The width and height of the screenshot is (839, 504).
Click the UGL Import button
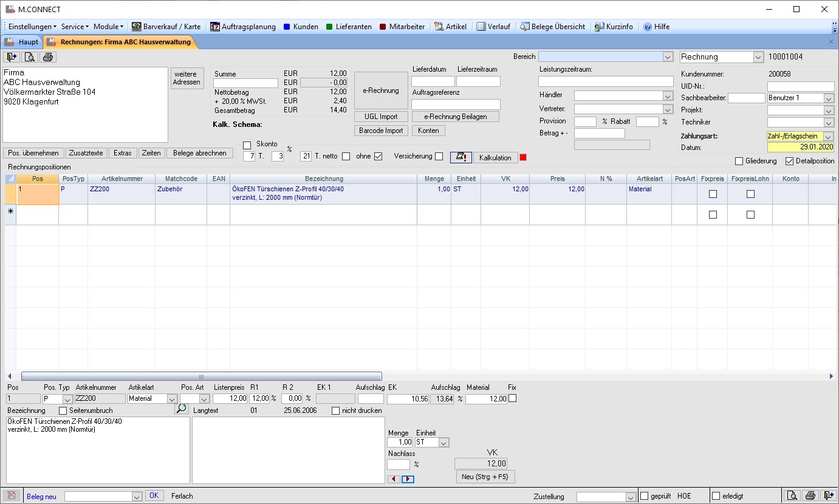pos(381,117)
